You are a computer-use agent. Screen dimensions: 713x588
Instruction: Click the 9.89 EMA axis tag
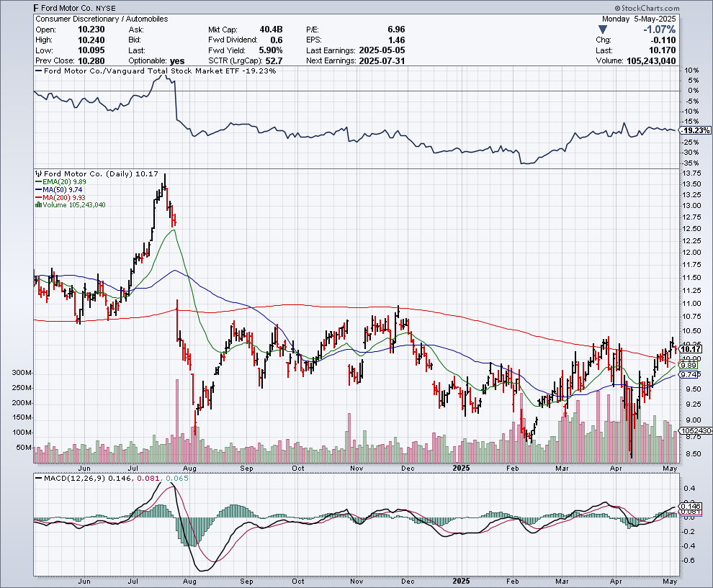(689, 366)
